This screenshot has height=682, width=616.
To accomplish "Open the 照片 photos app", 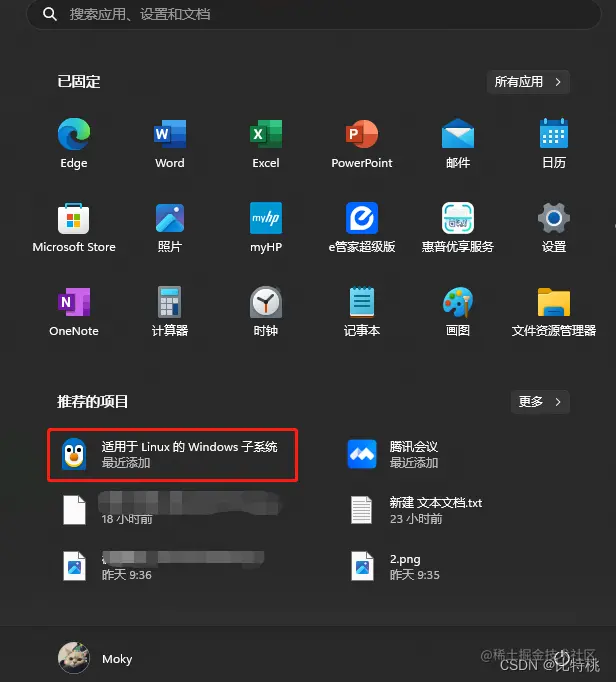I will [x=170, y=228].
